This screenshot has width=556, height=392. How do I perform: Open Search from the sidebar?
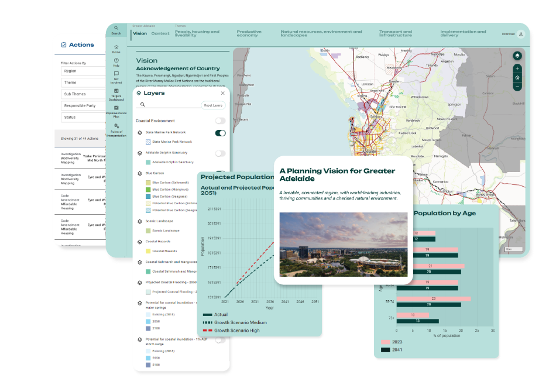click(x=116, y=30)
